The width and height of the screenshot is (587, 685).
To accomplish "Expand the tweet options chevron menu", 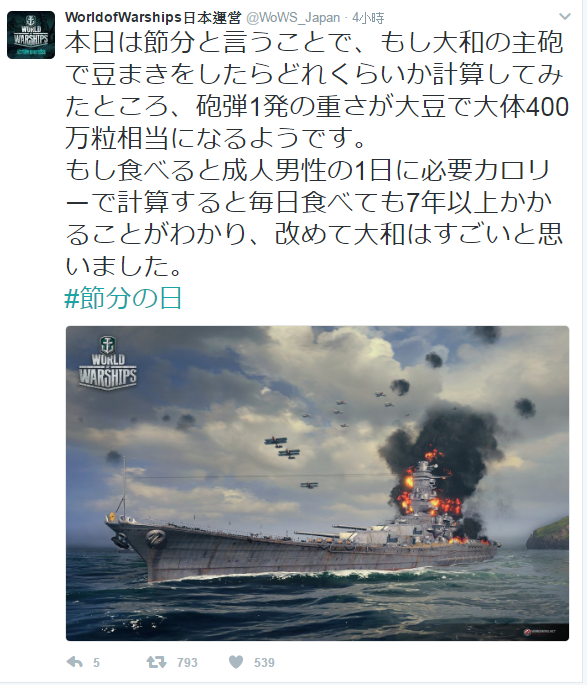I will point(565,17).
